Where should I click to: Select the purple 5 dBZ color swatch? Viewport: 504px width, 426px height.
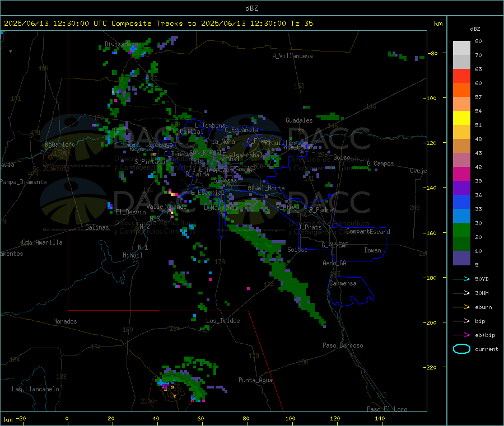click(461, 258)
